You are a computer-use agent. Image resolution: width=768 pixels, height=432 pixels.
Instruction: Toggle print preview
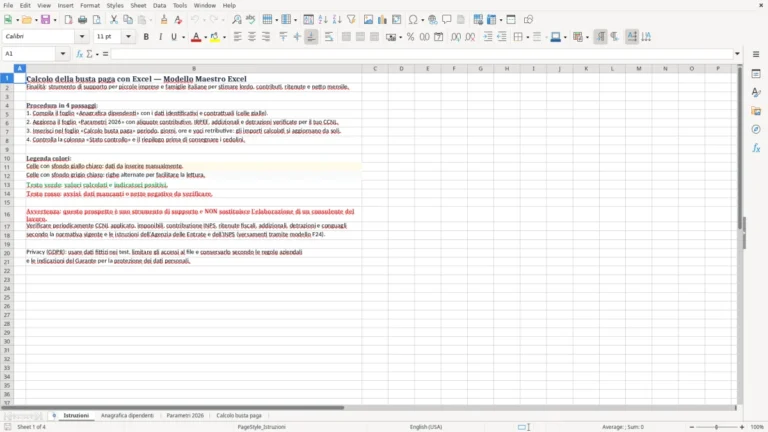tap(96, 20)
